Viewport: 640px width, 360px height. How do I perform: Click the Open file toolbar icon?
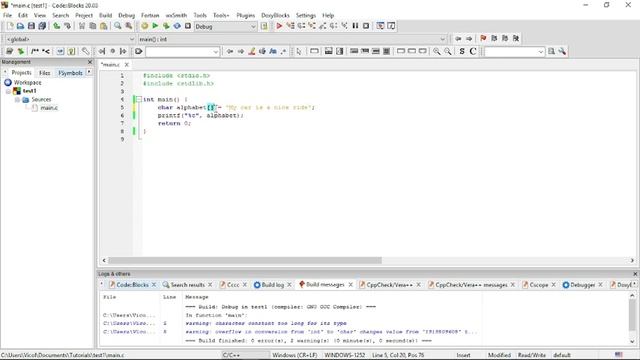click(20, 26)
